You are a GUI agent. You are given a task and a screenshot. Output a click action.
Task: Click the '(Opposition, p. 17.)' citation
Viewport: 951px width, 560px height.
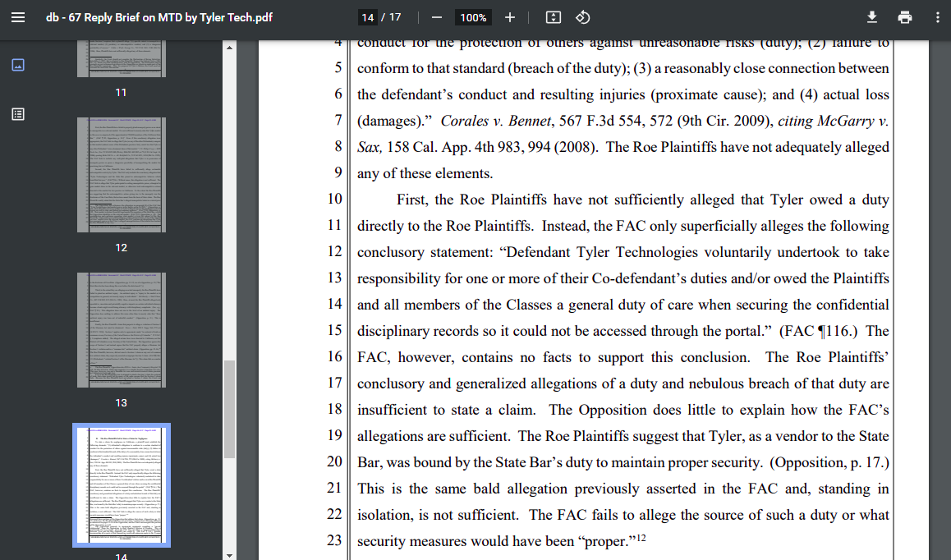(x=829, y=462)
